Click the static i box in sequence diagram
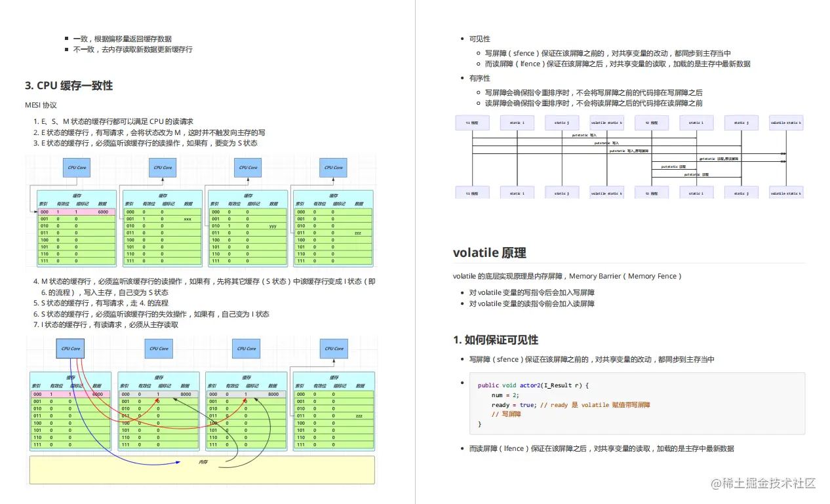This screenshot has width=830, height=504. [517, 123]
